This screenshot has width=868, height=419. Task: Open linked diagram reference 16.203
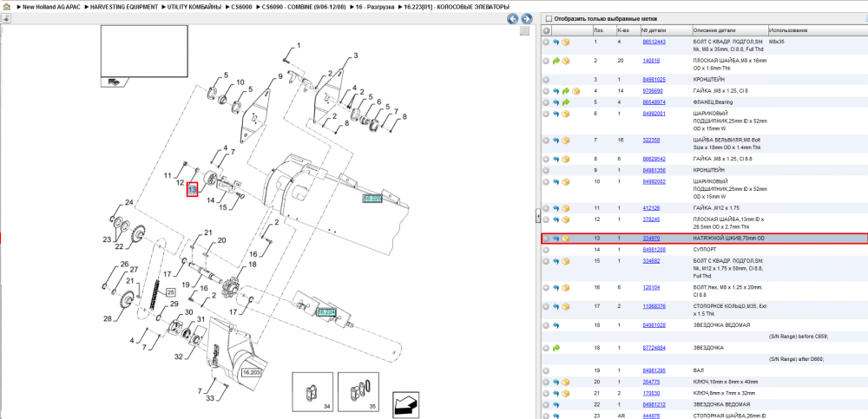click(252, 372)
